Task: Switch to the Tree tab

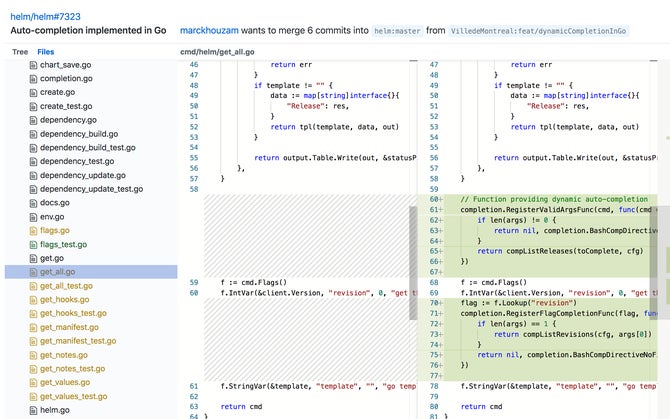Action: coord(20,52)
